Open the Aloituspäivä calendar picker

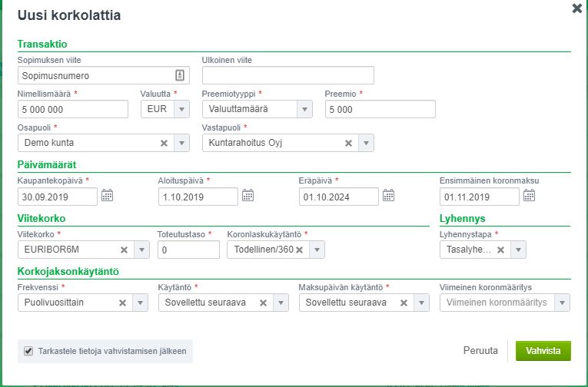[247, 196]
